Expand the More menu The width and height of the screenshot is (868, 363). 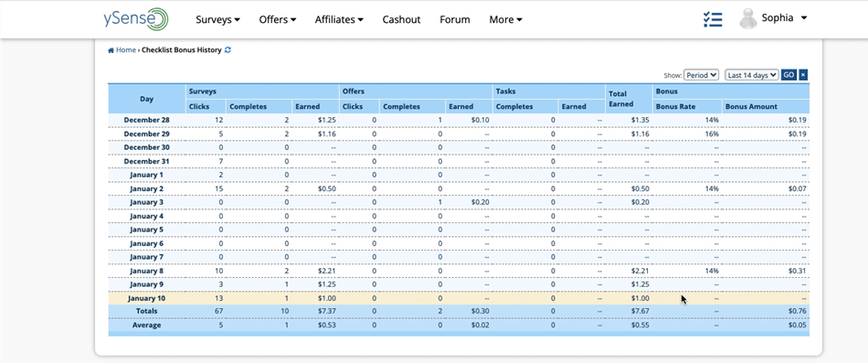pos(505,19)
